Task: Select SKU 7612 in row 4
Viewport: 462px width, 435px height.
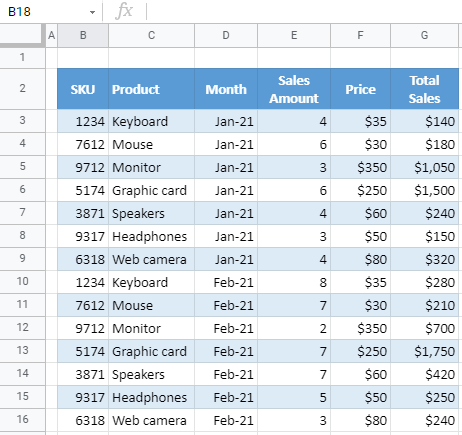Action: click(x=83, y=144)
